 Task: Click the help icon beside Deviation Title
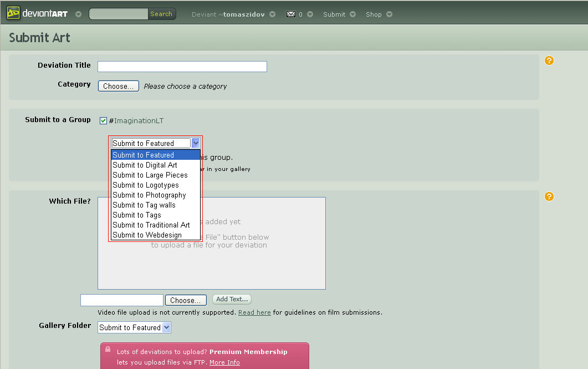549,60
